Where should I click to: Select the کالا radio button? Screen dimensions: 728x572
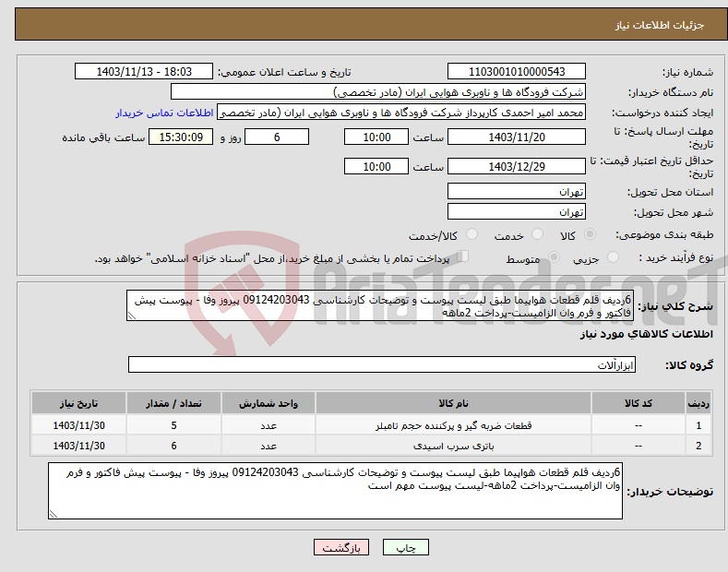tap(590, 234)
